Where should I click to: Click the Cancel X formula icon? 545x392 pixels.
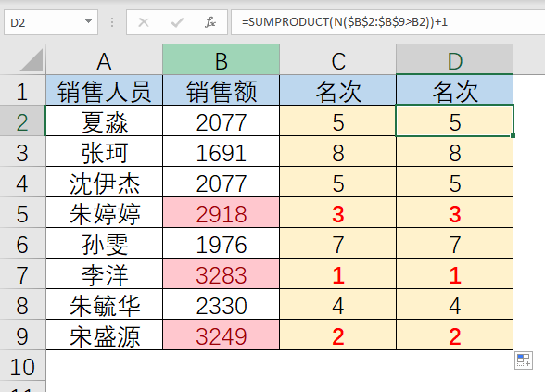(x=144, y=22)
